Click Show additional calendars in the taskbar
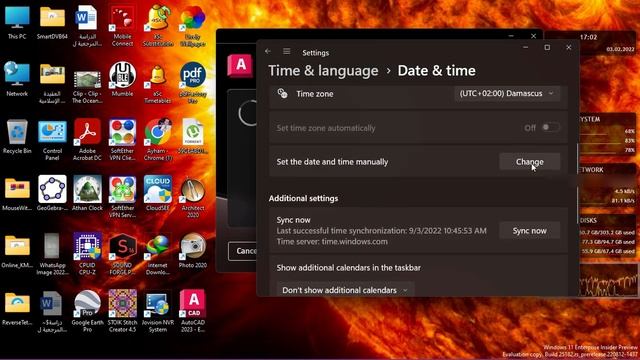This screenshot has height=360, width=640. [x=349, y=268]
